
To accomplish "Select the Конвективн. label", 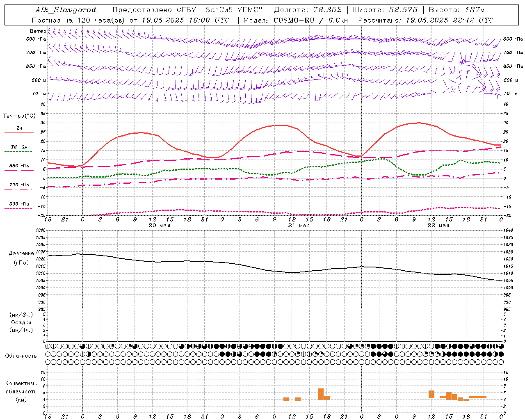I will (x=21, y=383).
